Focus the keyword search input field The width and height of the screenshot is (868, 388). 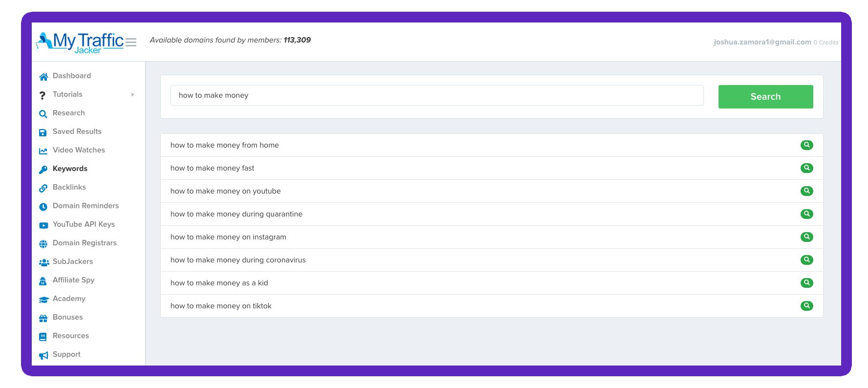click(x=437, y=95)
